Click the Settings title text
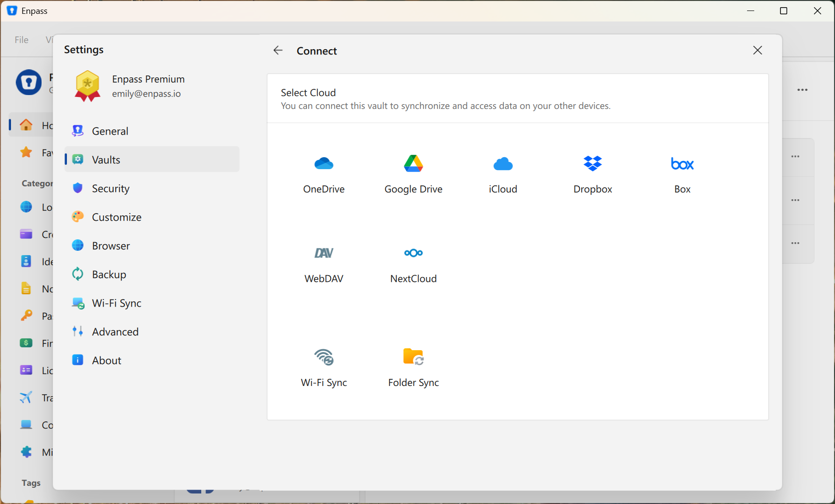 [x=84, y=50]
